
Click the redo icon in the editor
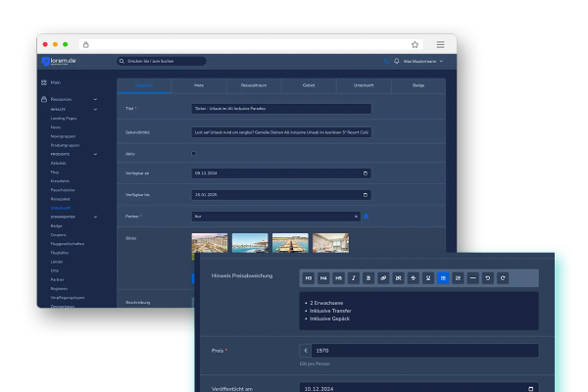pos(504,278)
